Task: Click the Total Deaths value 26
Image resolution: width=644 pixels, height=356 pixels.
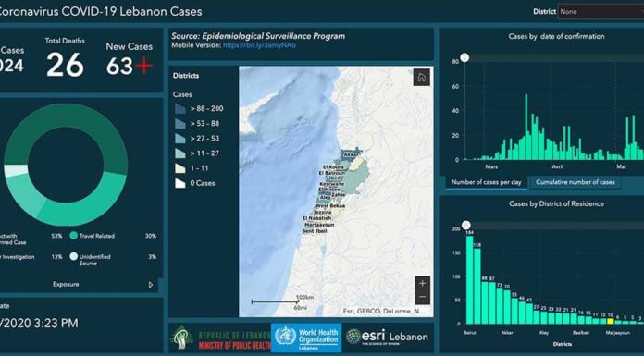Action: 65,66
